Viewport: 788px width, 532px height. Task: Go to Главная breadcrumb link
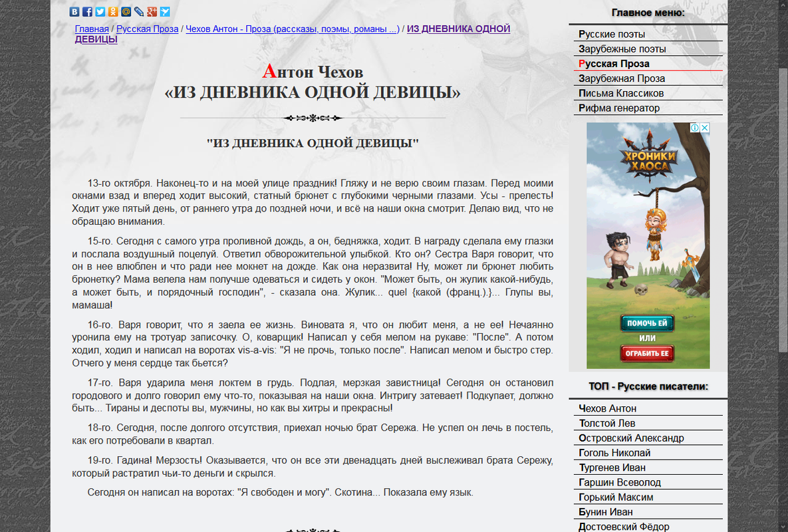pos(92,29)
